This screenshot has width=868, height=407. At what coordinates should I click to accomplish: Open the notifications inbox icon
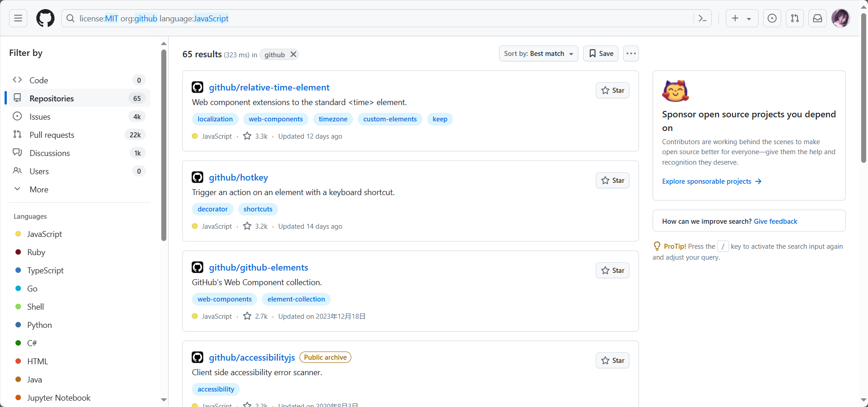click(817, 18)
